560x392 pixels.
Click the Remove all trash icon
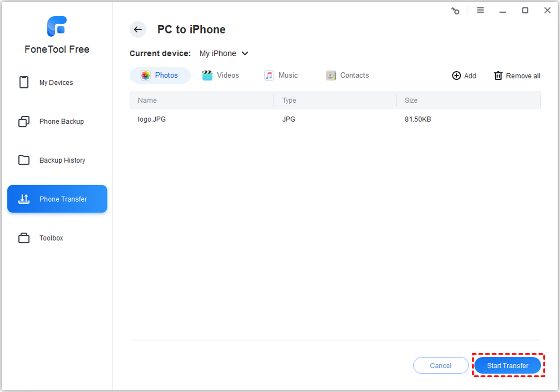(498, 76)
